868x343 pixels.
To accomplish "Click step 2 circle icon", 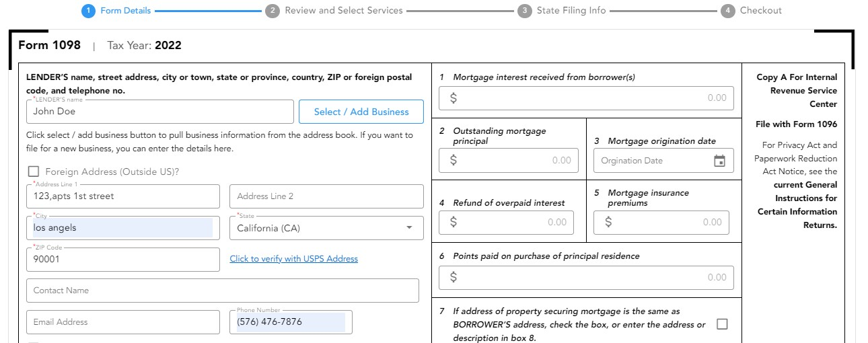I will point(272,11).
